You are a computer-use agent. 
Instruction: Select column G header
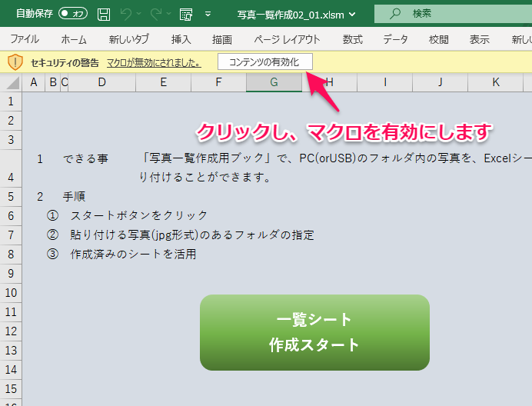[x=274, y=82]
